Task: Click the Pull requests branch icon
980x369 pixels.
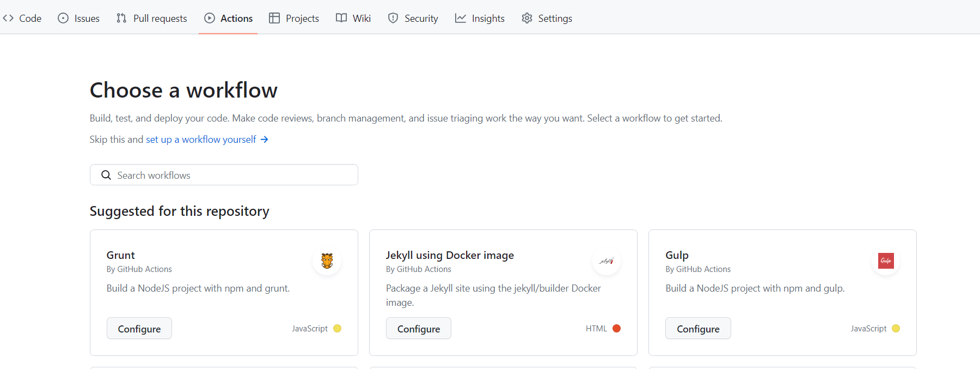Action: (121, 18)
